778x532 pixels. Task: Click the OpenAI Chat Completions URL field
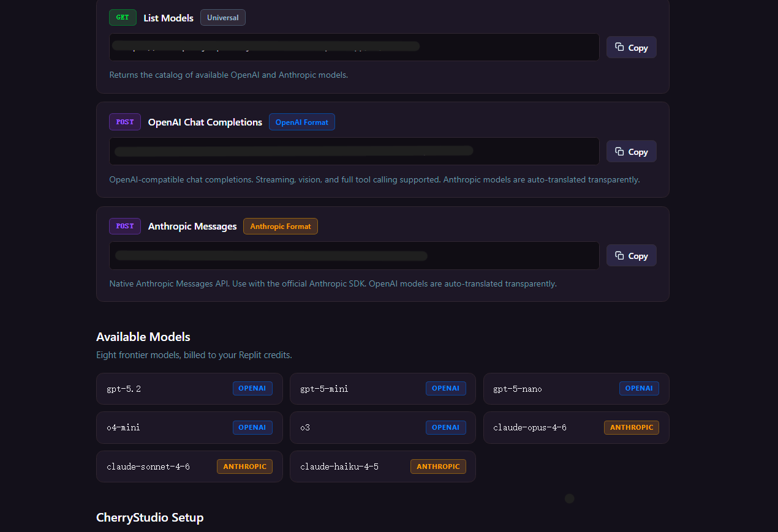click(354, 151)
